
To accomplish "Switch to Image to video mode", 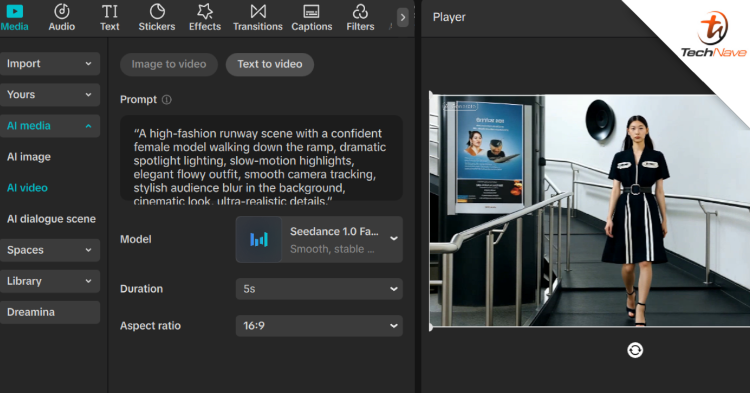I will pyautogui.click(x=169, y=64).
